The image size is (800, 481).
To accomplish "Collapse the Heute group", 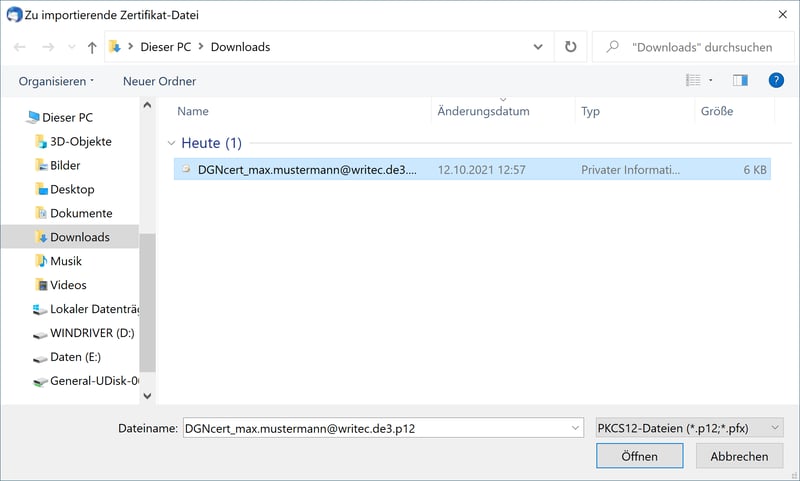I will coord(172,143).
